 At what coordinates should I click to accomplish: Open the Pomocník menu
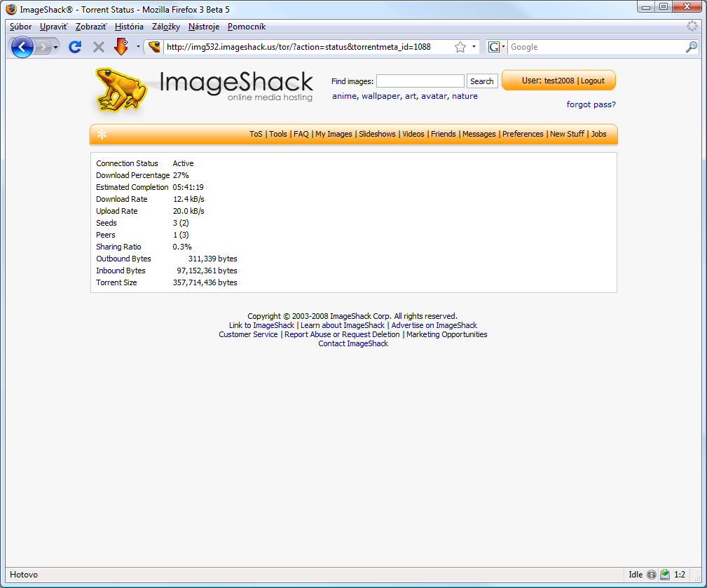click(247, 27)
